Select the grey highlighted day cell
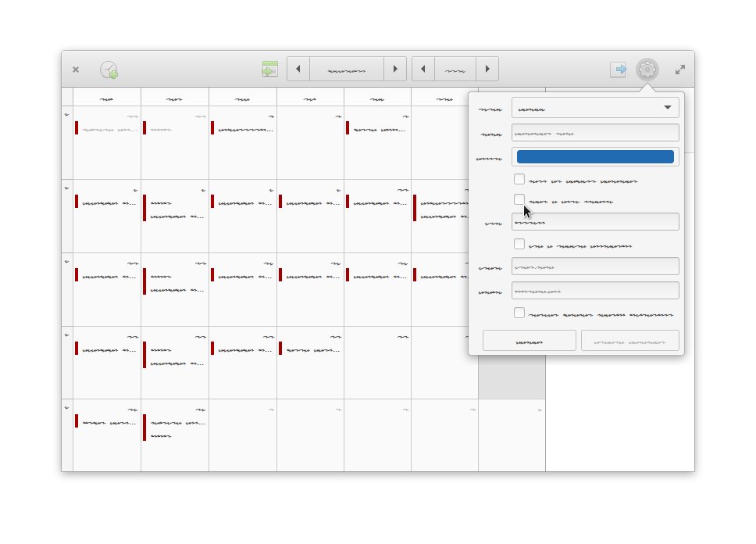The image size is (756, 544). click(512, 377)
